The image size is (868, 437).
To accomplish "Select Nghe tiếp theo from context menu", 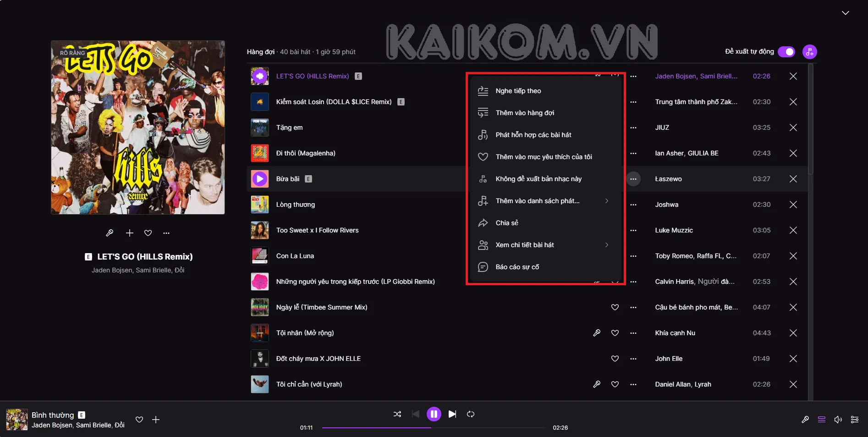I will 518,91.
